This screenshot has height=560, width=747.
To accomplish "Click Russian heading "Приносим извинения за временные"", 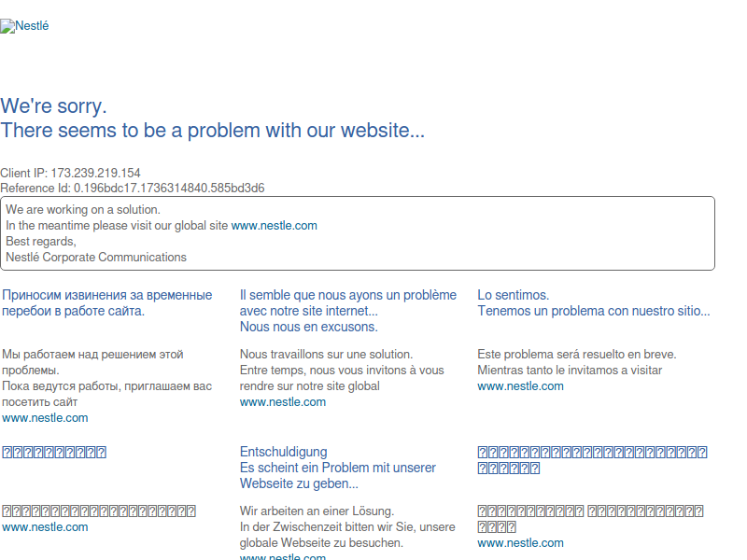I will 107,295.
